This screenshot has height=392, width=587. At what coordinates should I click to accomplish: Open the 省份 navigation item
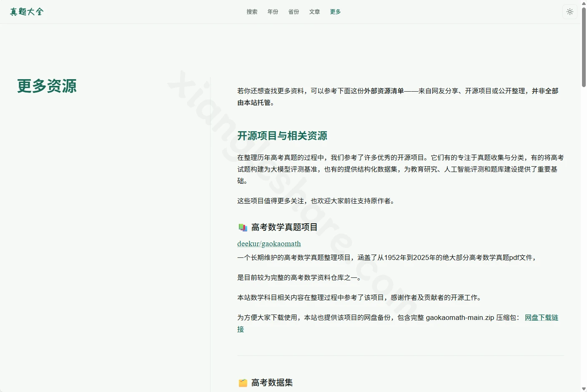[293, 12]
